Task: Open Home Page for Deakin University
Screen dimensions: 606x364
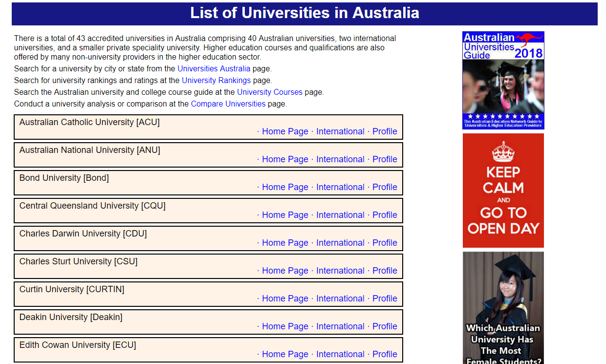Action: [x=285, y=326]
